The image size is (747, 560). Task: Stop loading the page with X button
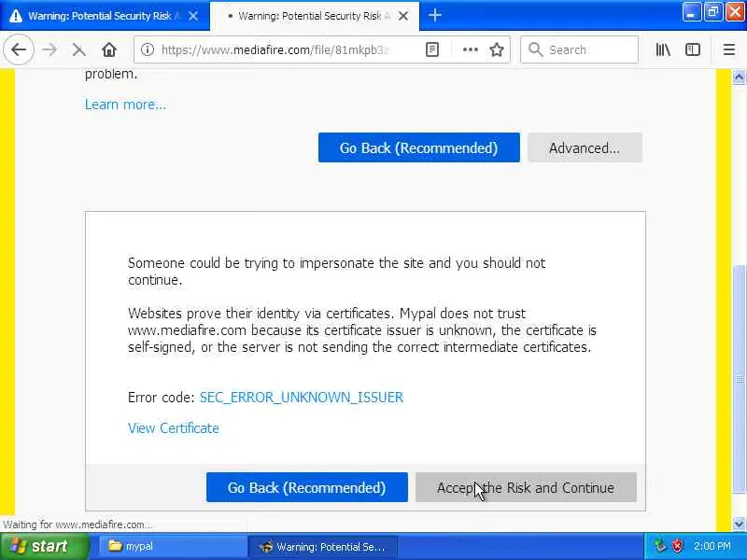click(x=79, y=49)
